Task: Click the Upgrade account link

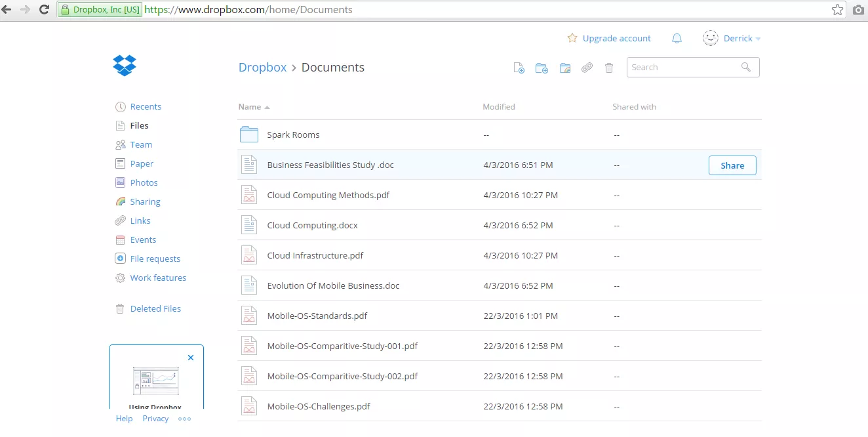Action: (x=616, y=39)
